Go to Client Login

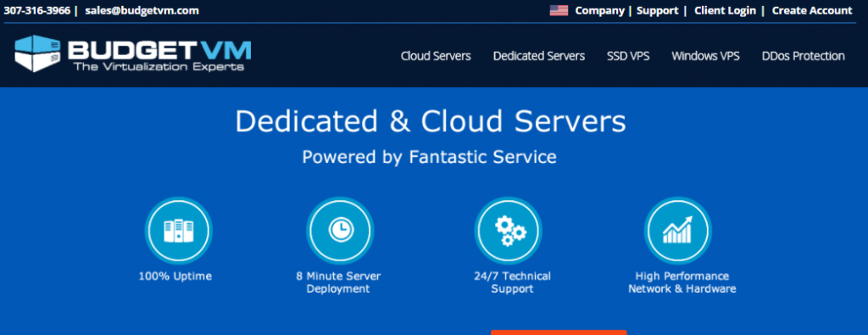[726, 10]
